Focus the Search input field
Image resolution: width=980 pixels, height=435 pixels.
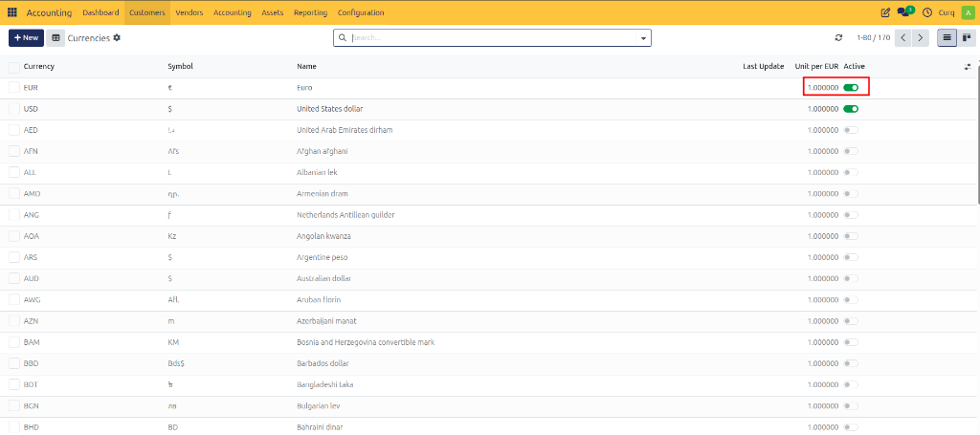point(493,38)
